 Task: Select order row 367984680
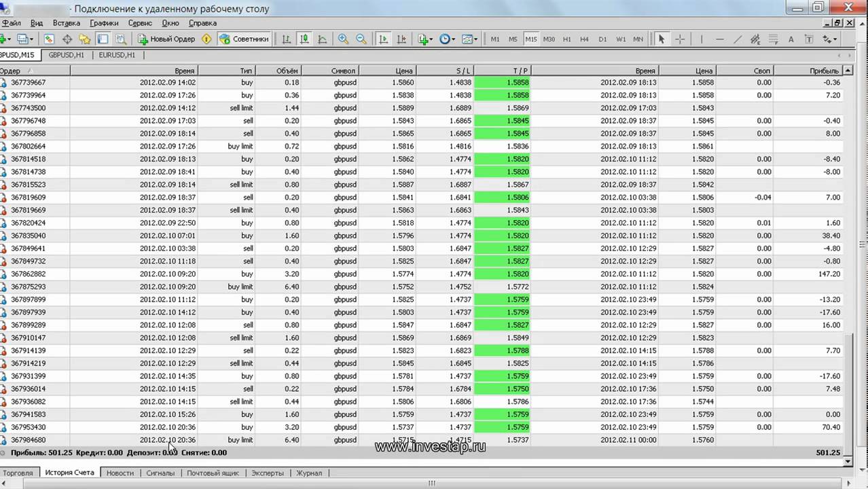pyautogui.click(x=421, y=440)
